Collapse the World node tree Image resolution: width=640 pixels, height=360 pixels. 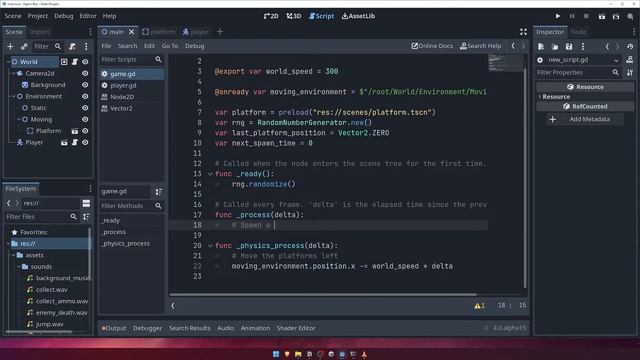(x=8, y=62)
